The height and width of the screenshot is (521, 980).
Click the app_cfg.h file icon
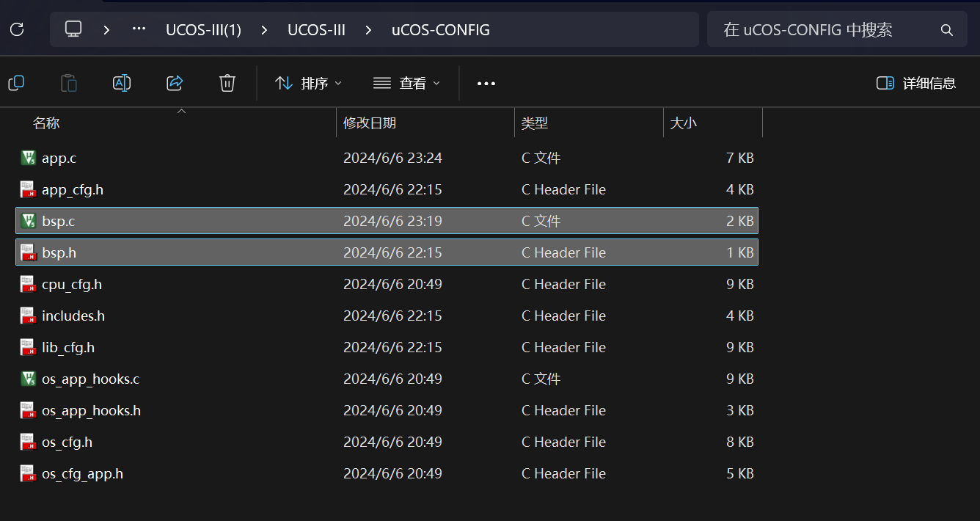pyautogui.click(x=29, y=189)
